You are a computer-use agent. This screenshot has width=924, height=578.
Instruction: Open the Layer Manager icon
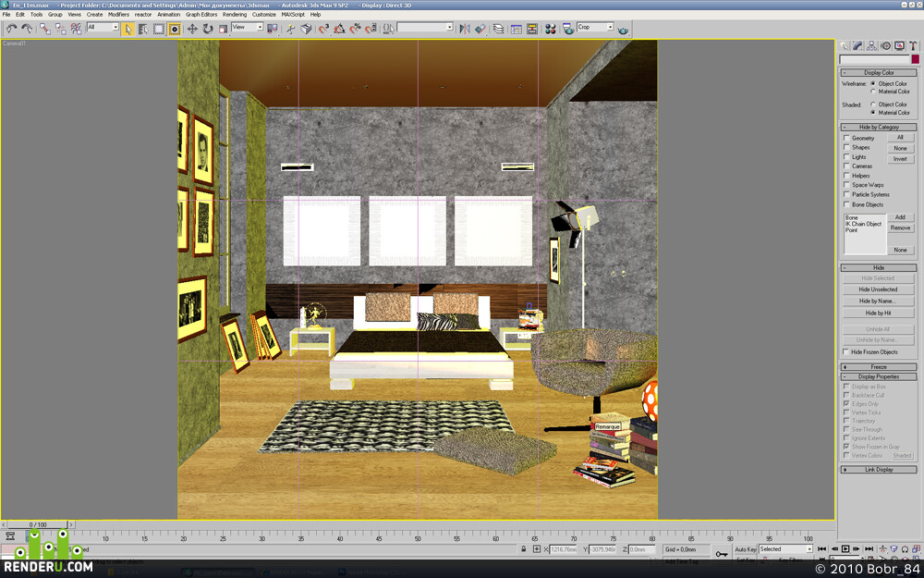[x=499, y=29]
